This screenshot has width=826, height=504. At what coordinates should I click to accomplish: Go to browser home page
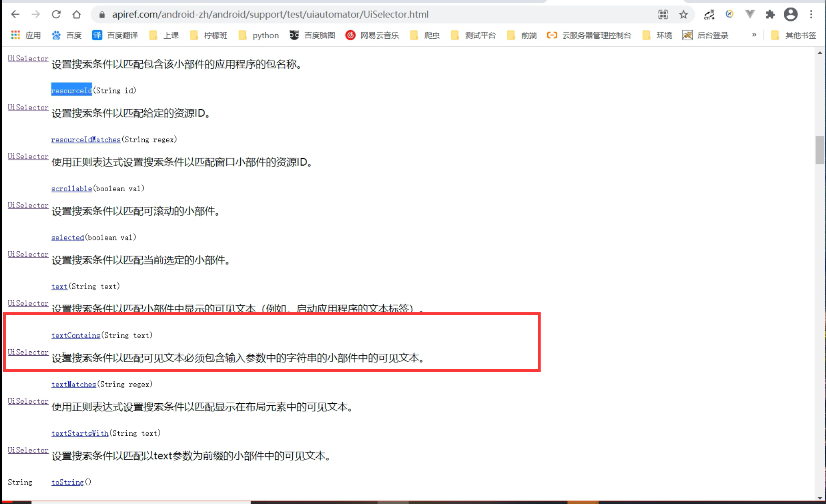click(76, 15)
